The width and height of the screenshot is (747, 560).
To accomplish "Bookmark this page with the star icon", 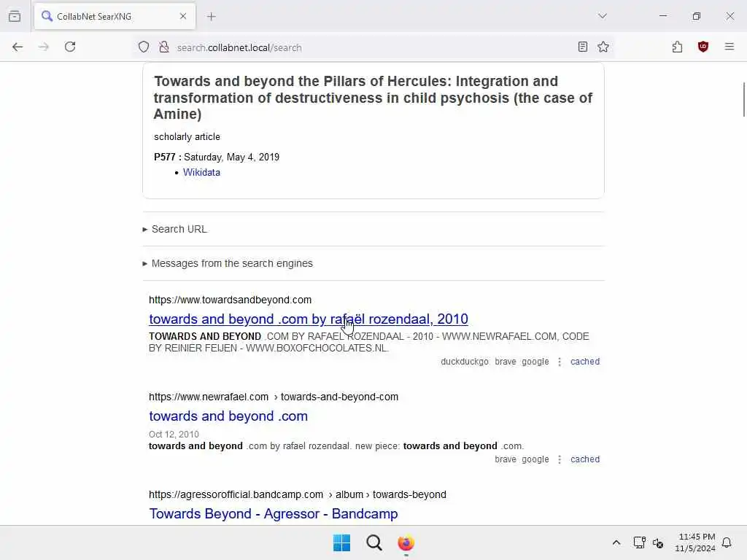I will coord(603,47).
